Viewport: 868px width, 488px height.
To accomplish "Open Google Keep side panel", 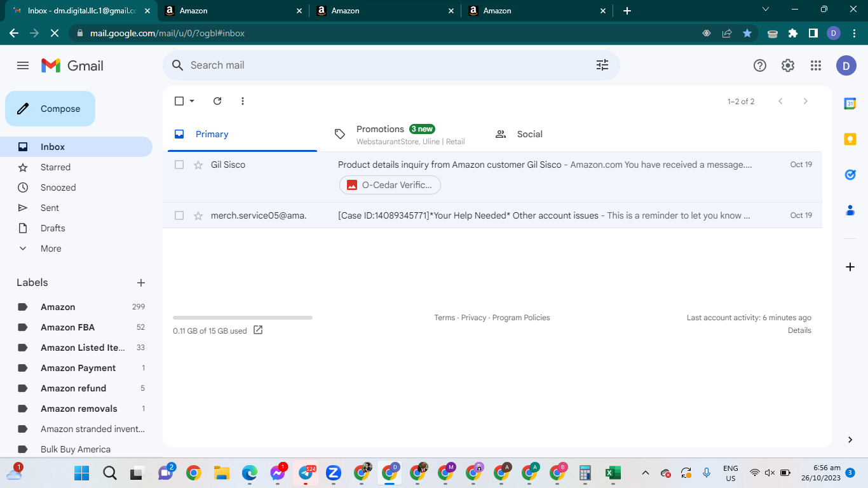I will coord(850,139).
